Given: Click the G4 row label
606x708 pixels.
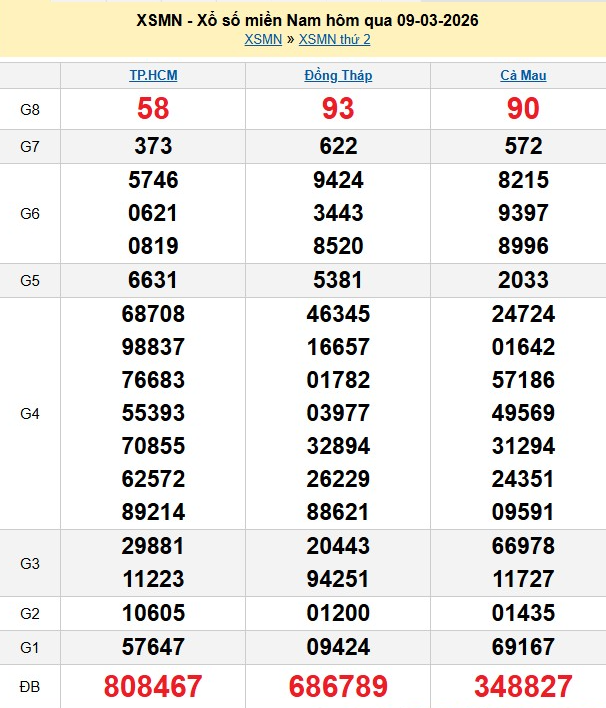Looking at the screenshot, I should pos(30,413).
